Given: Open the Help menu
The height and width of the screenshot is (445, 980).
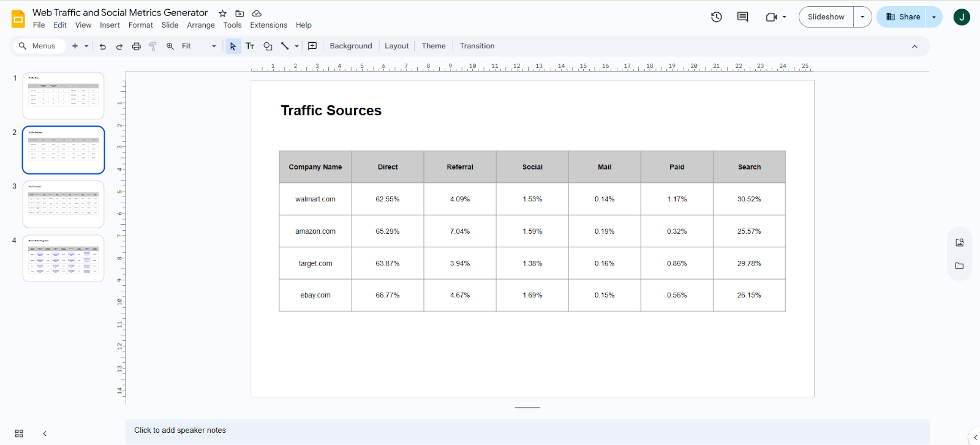Looking at the screenshot, I should (304, 25).
